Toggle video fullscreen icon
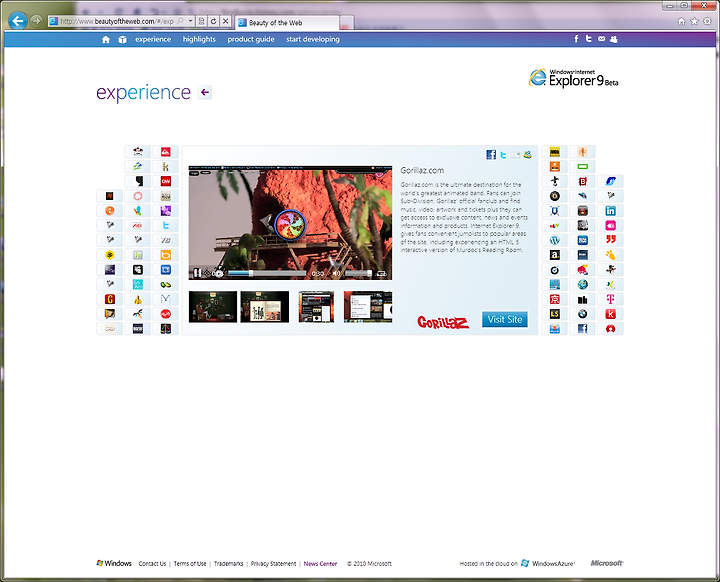Viewport: 720px width, 582px height. point(382,274)
